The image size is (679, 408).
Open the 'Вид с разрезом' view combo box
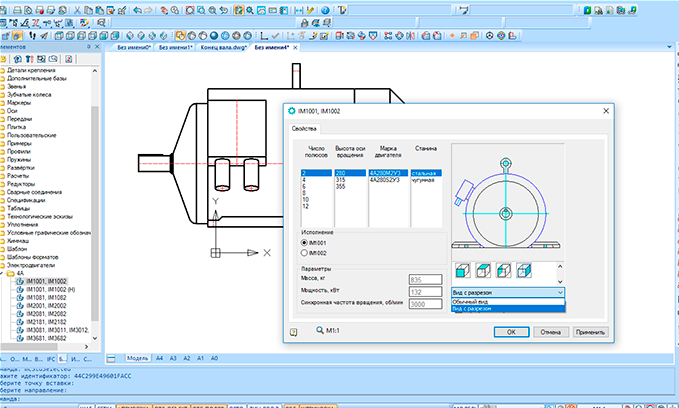click(x=508, y=292)
